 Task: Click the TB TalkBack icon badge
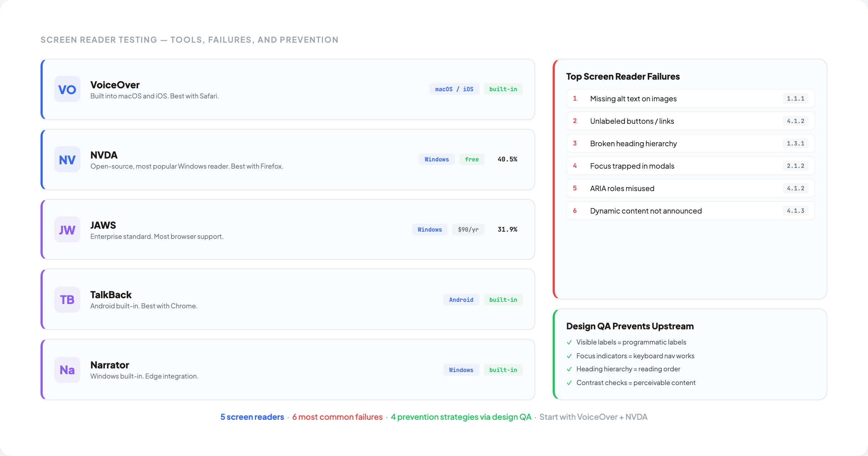[x=67, y=300]
